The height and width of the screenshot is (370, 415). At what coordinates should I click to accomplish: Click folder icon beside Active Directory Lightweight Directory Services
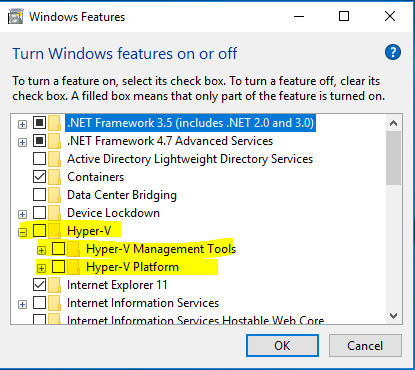coord(54,159)
